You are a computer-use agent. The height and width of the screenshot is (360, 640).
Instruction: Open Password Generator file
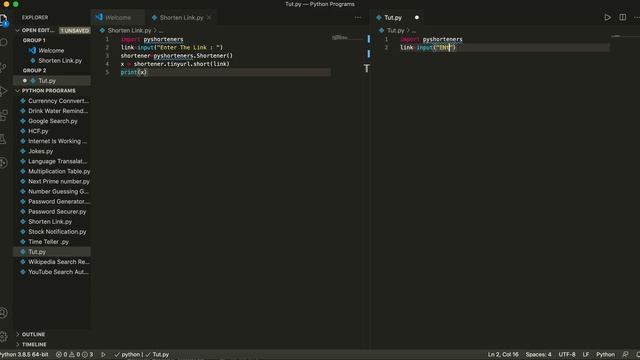52,202
